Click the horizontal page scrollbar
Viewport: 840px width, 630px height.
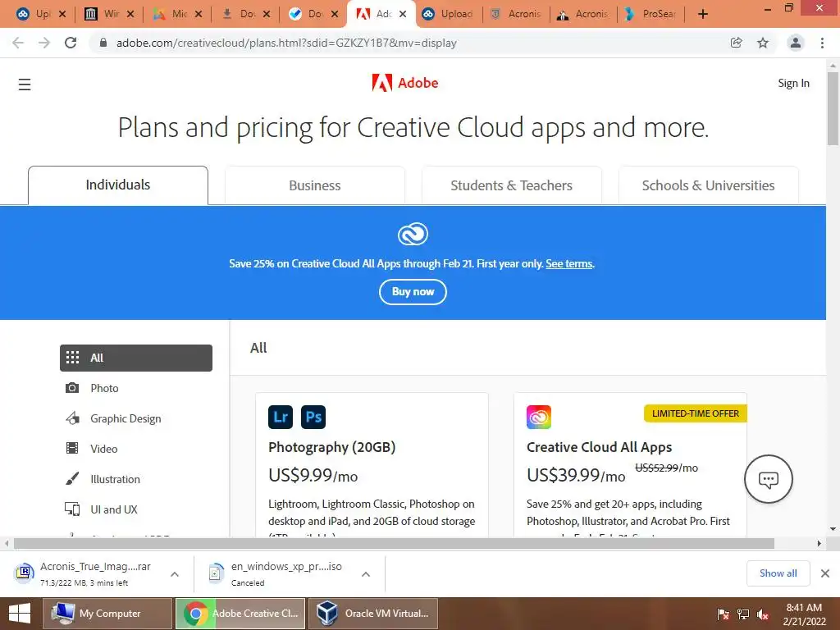click(394, 544)
